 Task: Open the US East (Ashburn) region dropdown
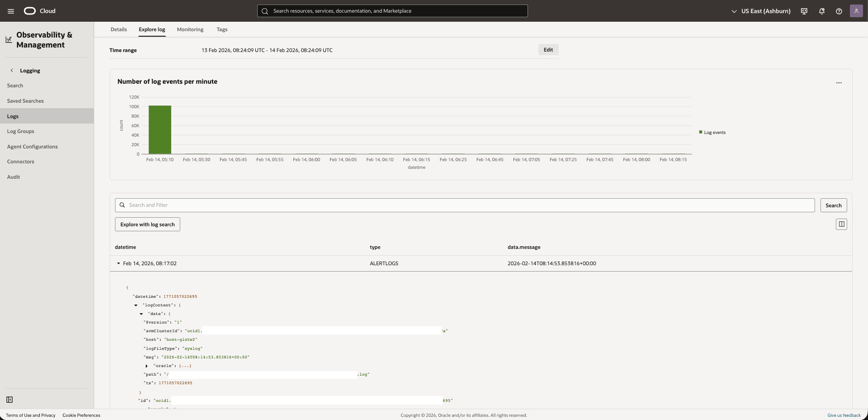coord(761,11)
